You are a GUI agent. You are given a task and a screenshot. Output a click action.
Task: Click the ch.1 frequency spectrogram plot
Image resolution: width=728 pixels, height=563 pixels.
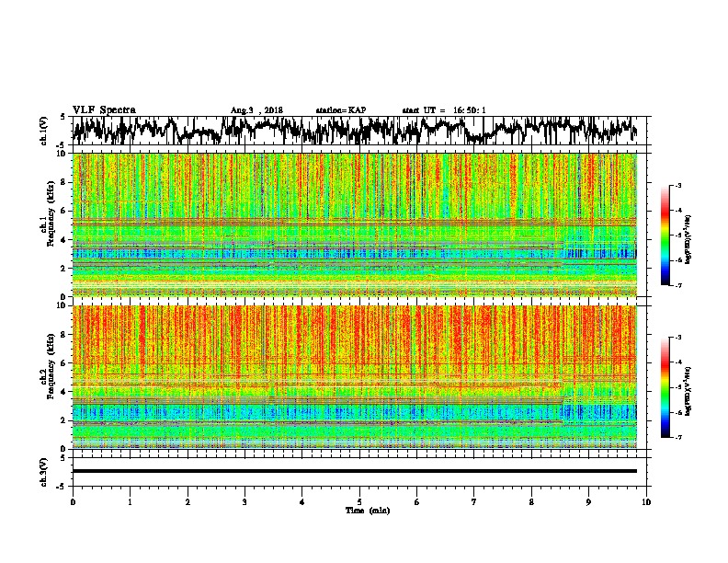(x=355, y=224)
